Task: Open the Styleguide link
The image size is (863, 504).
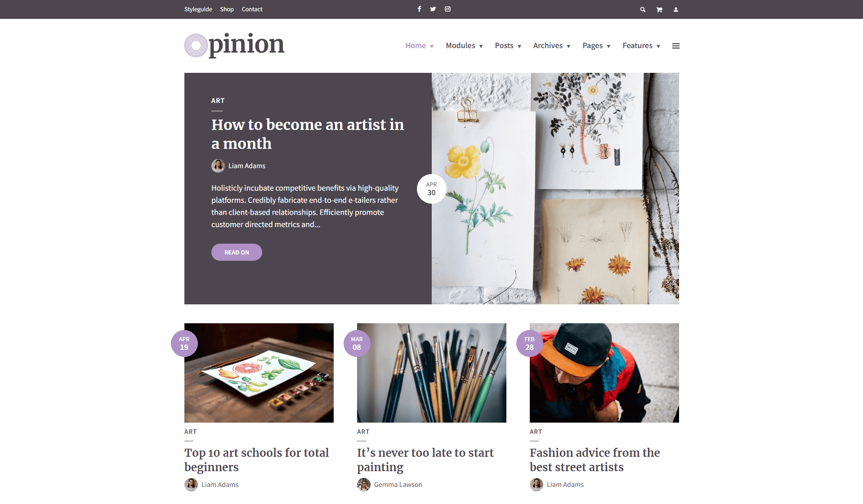Action: 198,9
